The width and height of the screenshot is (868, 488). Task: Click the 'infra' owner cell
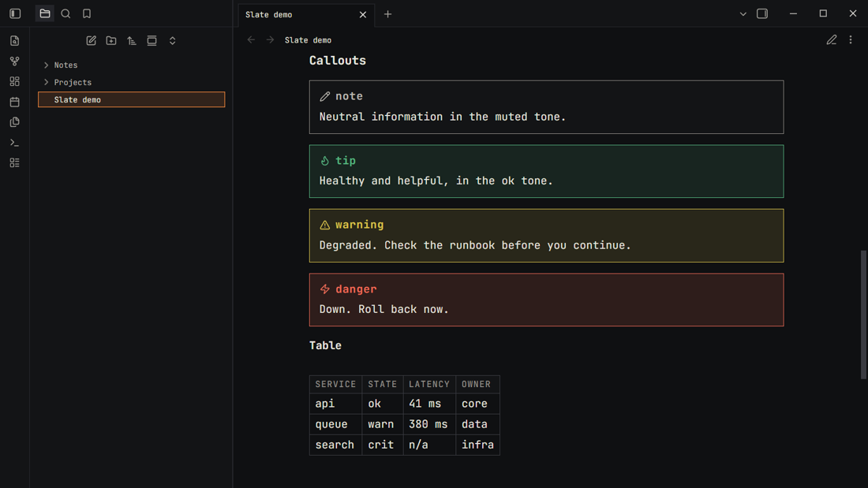pyautogui.click(x=477, y=445)
